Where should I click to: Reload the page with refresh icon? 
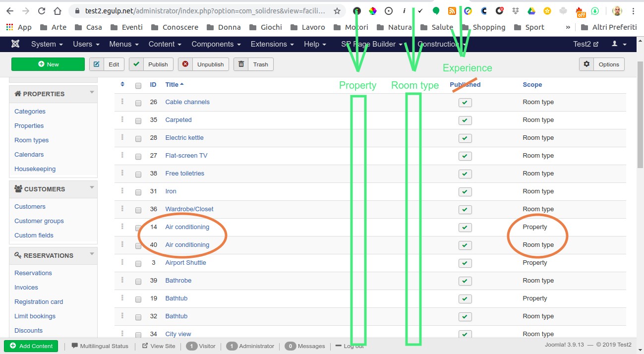pyautogui.click(x=42, y=11)
